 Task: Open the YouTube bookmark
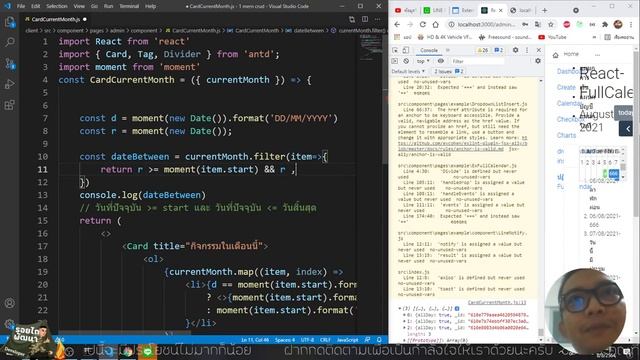click(552, 37)
